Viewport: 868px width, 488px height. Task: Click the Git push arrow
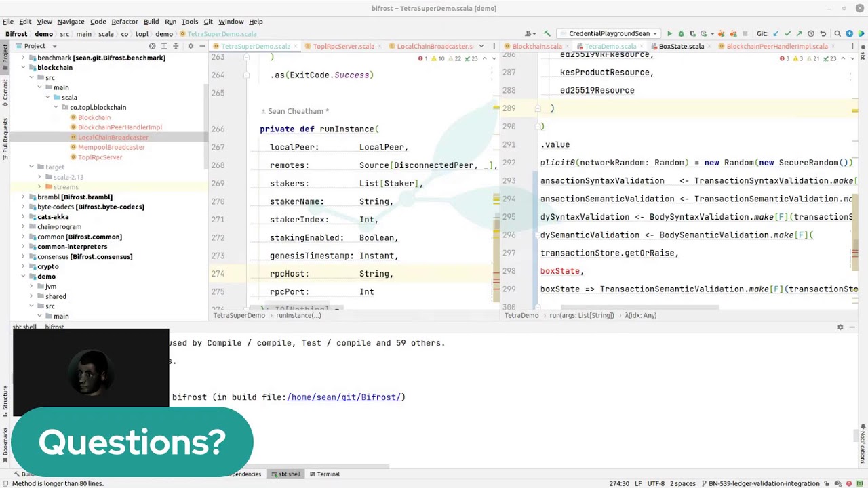coord(799,33)
